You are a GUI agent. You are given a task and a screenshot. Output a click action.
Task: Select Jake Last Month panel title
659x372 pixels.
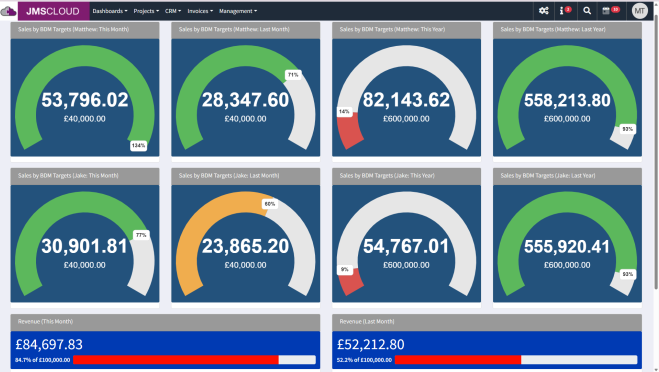229,176
